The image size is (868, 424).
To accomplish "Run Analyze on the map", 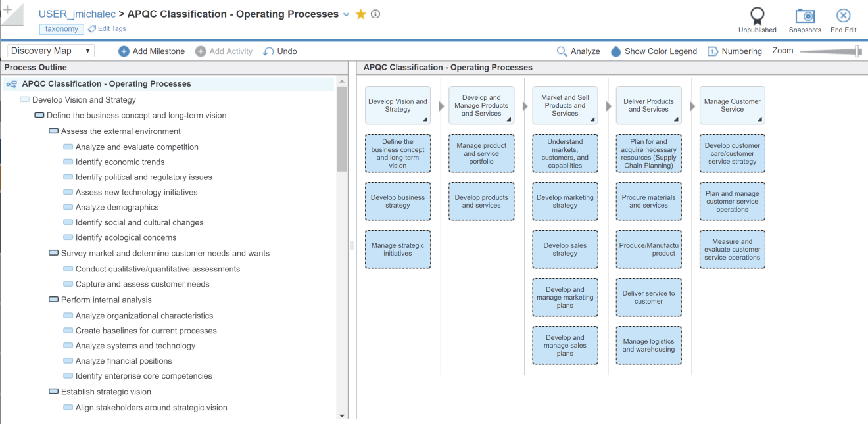I will pyautogui.click(x=578, y=51).
